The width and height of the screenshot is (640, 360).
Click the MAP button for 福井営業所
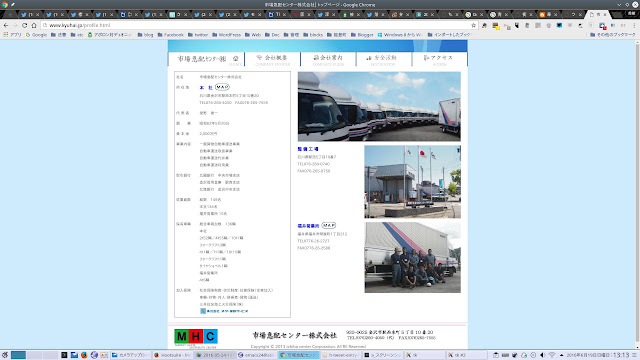click(329, 225)
